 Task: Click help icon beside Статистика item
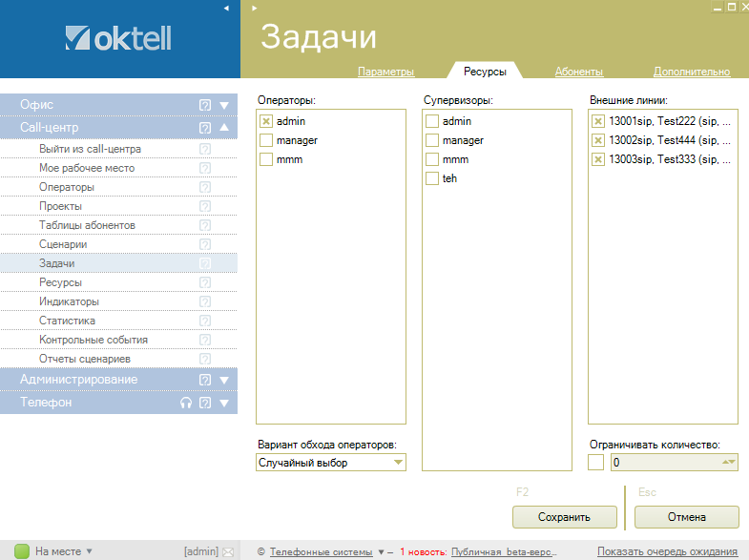click(204, 321)
